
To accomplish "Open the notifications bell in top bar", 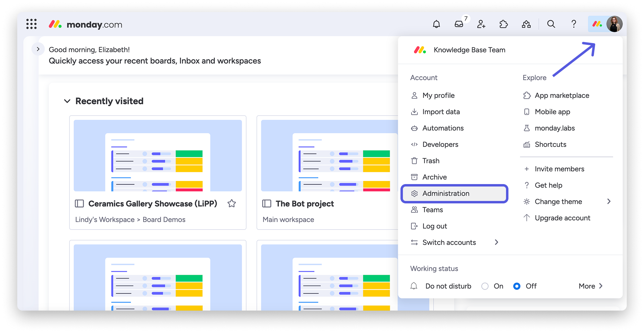I will click(x=436, y=24).
